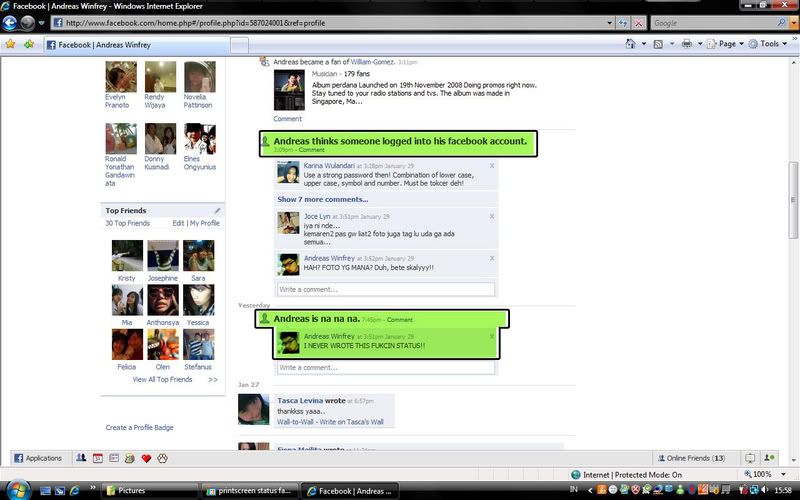Comment on the 'someone logged into' status
800x500 pixels.
tap(311, 149)
